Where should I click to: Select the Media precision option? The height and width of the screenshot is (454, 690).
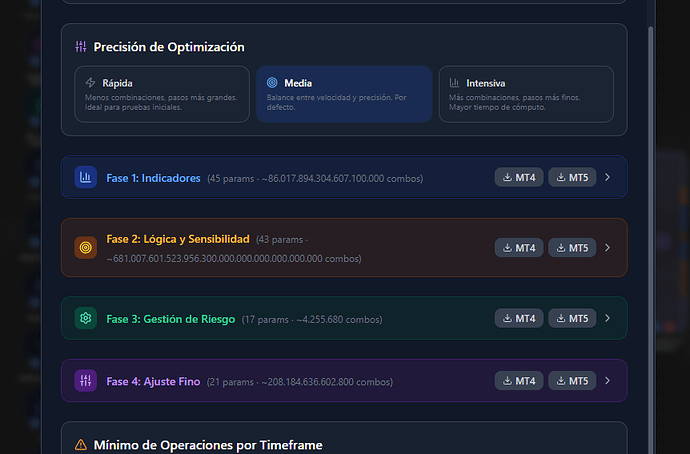tap(344, 94)
